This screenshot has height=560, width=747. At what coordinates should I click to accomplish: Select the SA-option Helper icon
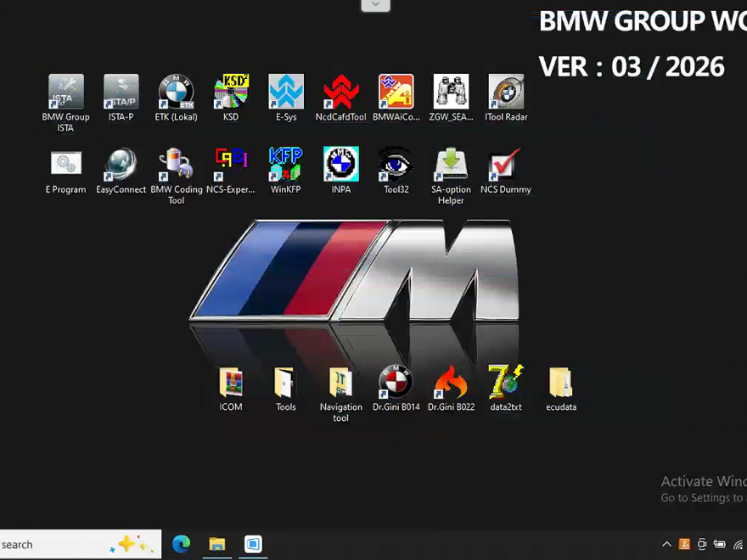(x=451, y=165)
